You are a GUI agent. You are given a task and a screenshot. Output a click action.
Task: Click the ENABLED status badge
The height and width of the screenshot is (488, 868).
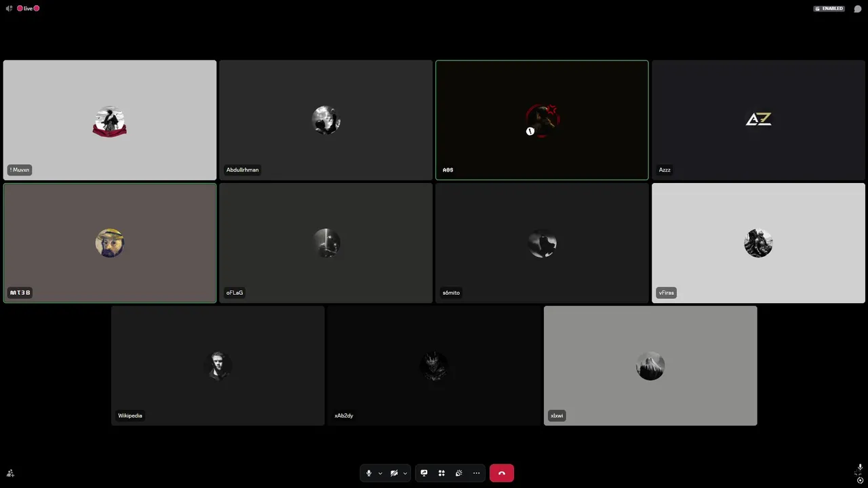tap(829, 9)
